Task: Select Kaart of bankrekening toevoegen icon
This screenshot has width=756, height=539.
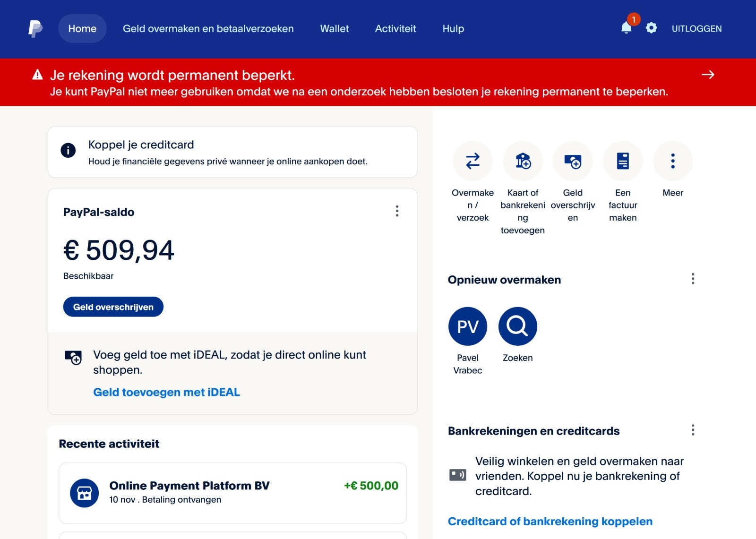Action: [x=522, y=161]
